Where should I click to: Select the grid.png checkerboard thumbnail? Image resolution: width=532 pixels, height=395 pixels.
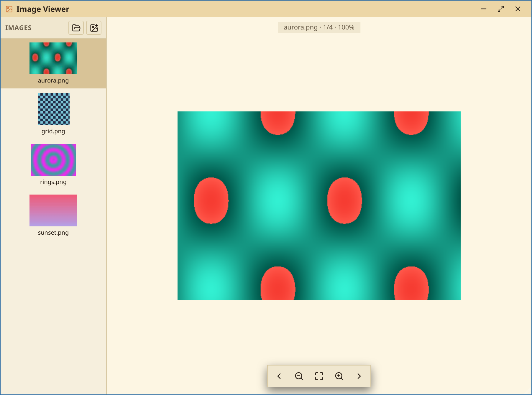[x=53, y=109]
